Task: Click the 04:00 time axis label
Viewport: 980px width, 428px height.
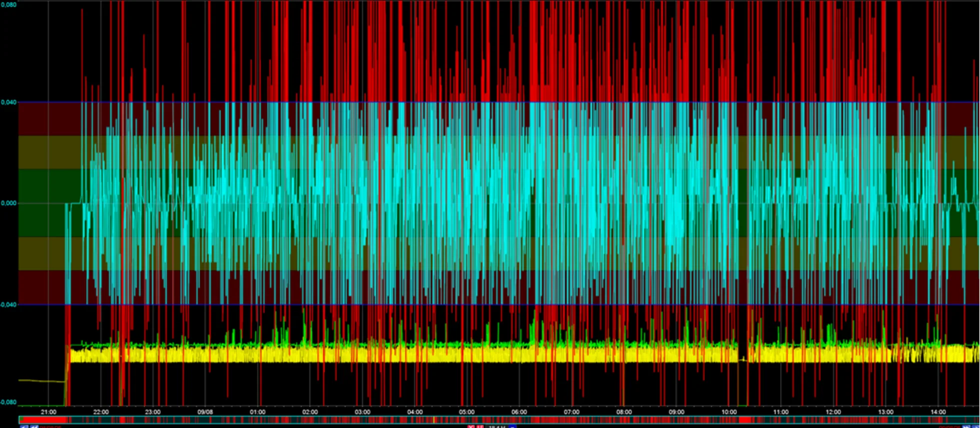Action: click(415, 412)
